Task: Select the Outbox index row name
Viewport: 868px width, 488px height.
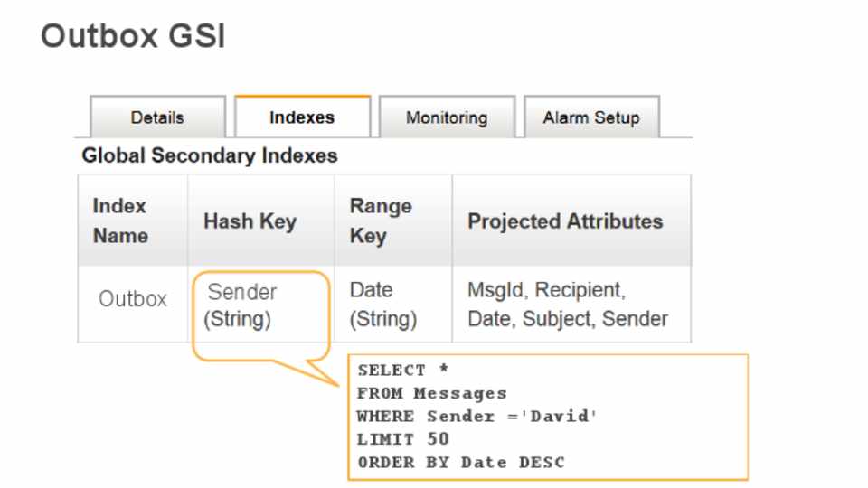Action: coord(133,299)
